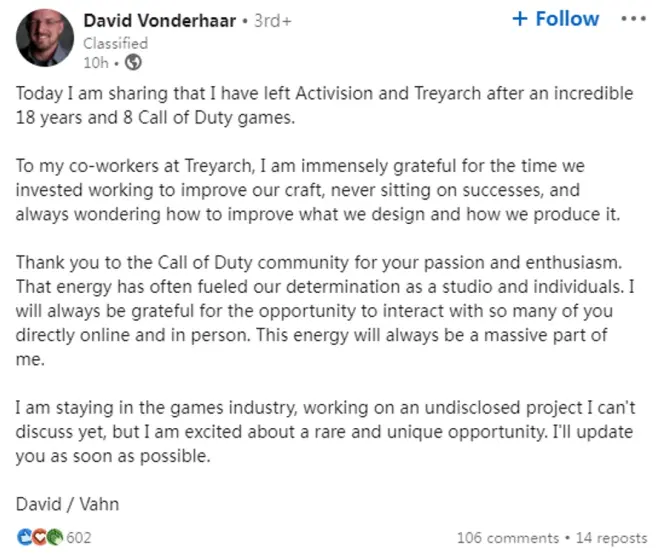Open the three-dot post options menu
This screenshot has height=557, width=660.
pyautogui.click(x=633, y=19)
